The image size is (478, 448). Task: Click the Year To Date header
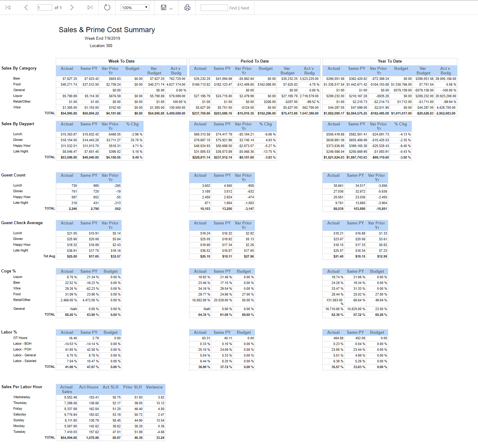pos(390,61)
